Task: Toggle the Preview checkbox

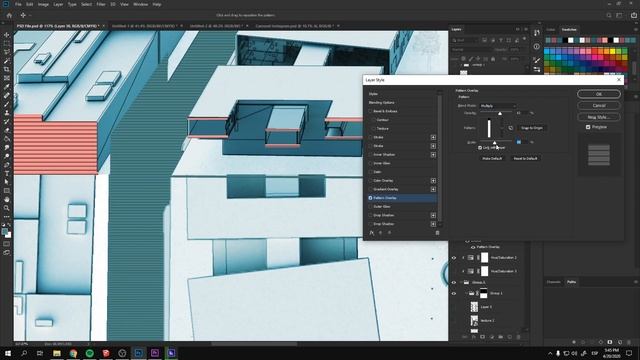Action: (x=588, y=127)
